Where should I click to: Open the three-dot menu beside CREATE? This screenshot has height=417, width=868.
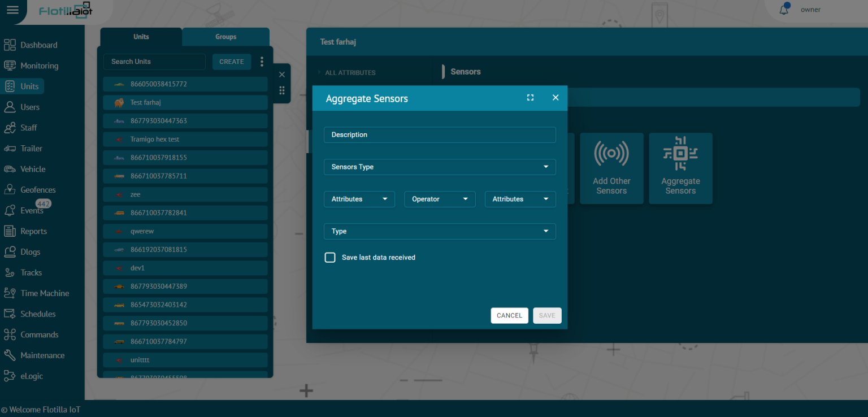262,62
